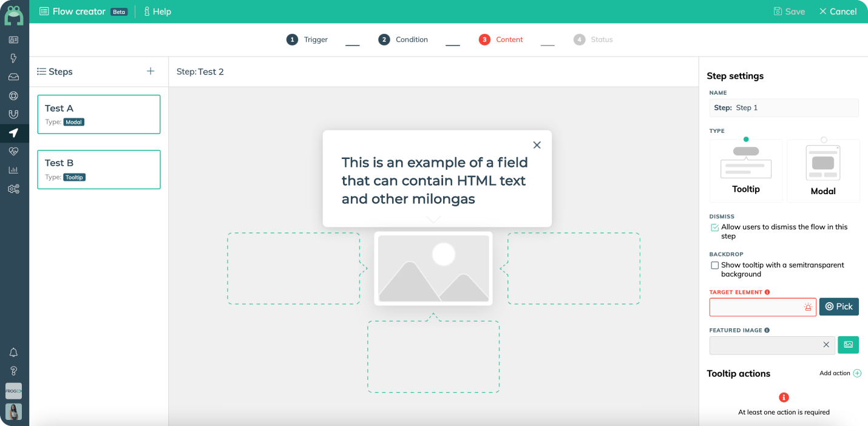Click the Featured Image input field
Viewport: 868px width, 426px height.
pyautogui.click(x=772, y=345)
